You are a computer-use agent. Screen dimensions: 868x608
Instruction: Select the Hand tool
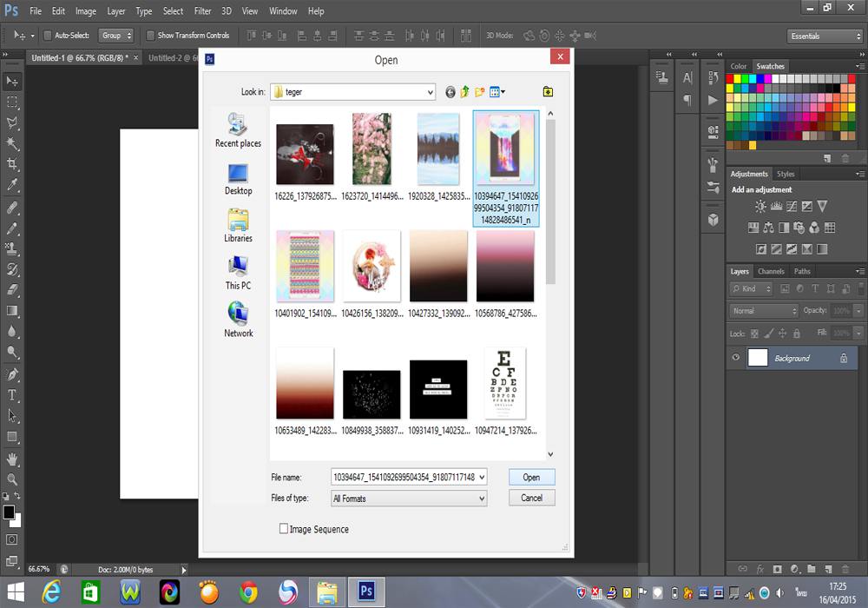point(12,458)
